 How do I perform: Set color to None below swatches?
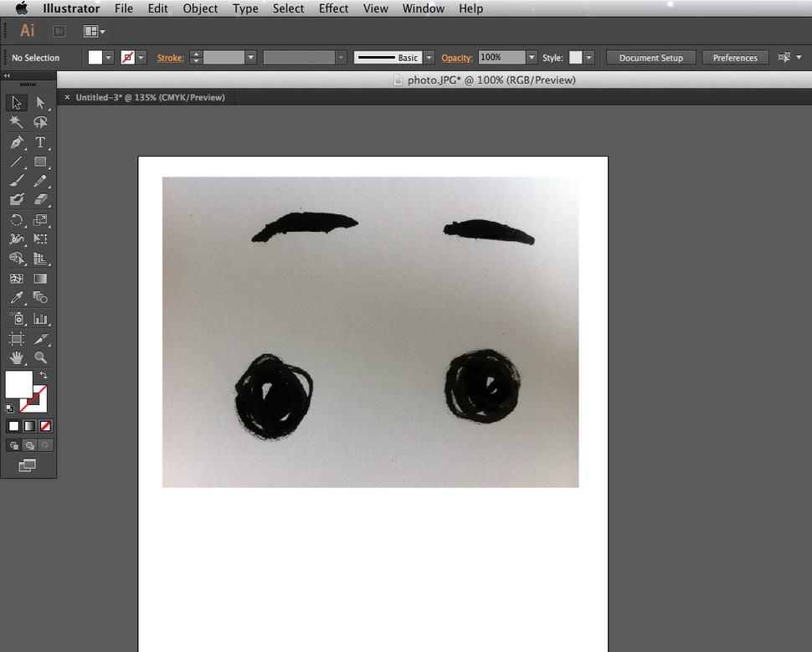pyautogui.click(x=45, y=426)
